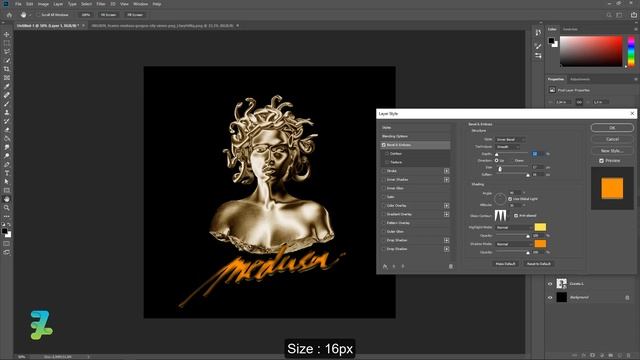Select the Move tool
Viewport: 640px width, 360px height.
pos(7,34)
